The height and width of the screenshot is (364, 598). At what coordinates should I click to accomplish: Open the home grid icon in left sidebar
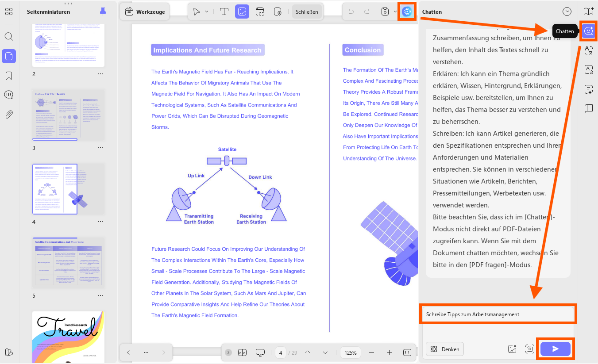tap(9, 12)
